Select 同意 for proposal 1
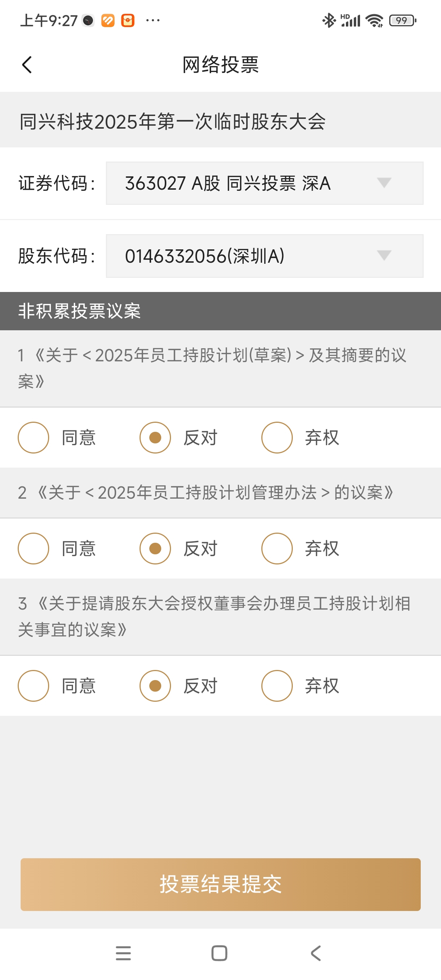 pos(34,438)
